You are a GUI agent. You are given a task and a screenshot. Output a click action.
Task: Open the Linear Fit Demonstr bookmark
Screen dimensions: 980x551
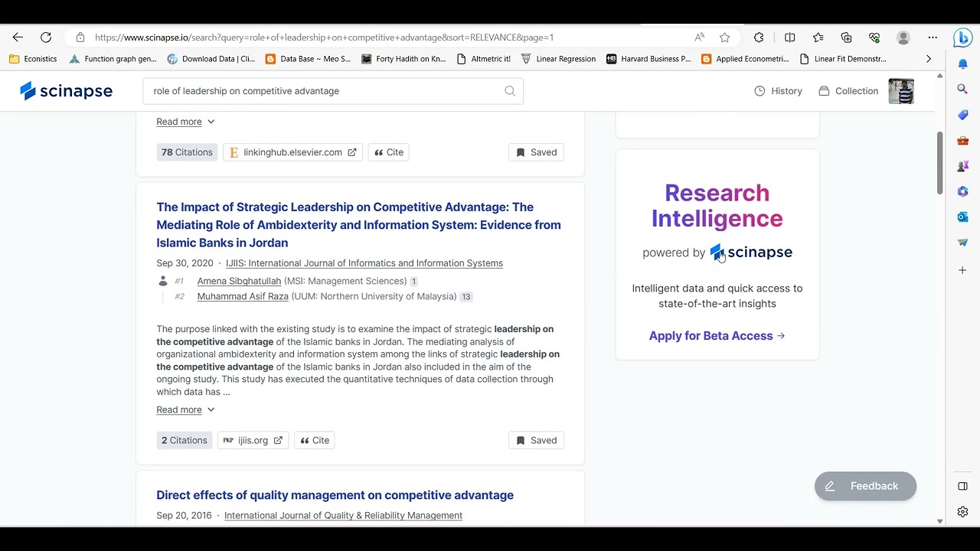(x=843, y=59)
